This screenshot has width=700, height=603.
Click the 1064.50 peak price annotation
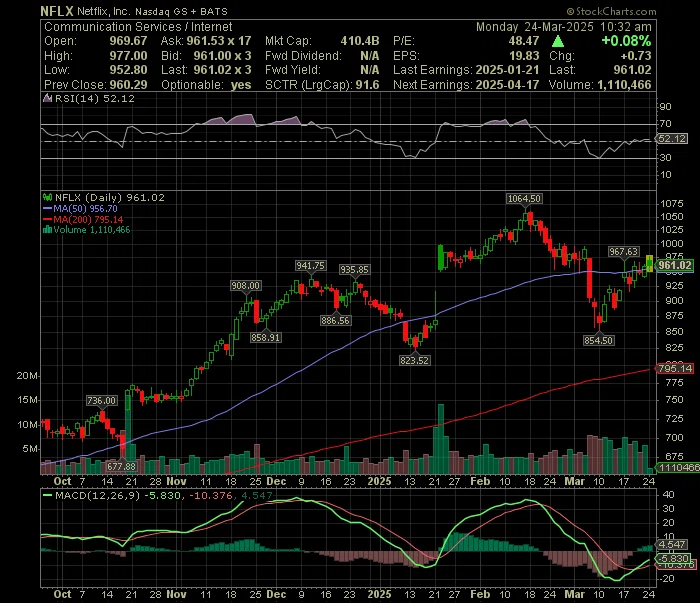524,199
